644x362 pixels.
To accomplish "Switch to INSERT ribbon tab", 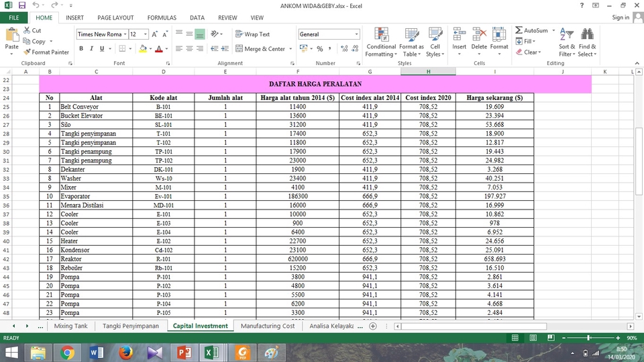I will coord(74,17).
